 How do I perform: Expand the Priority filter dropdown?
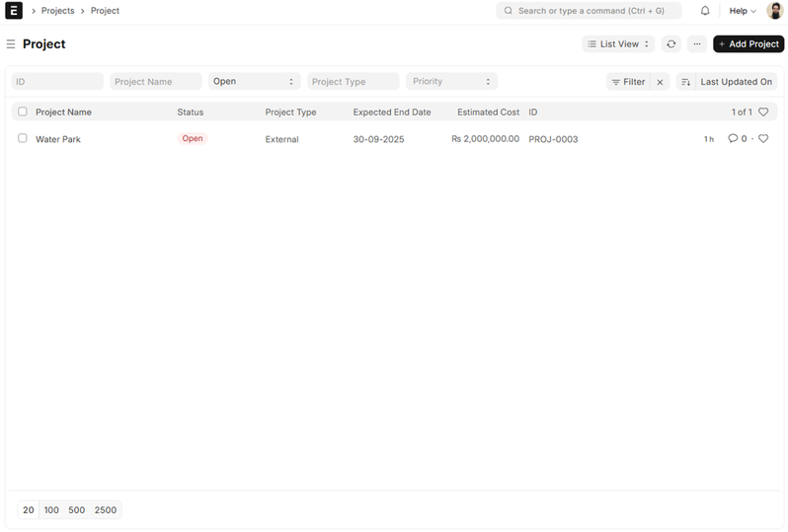click(x=451, y=82)
